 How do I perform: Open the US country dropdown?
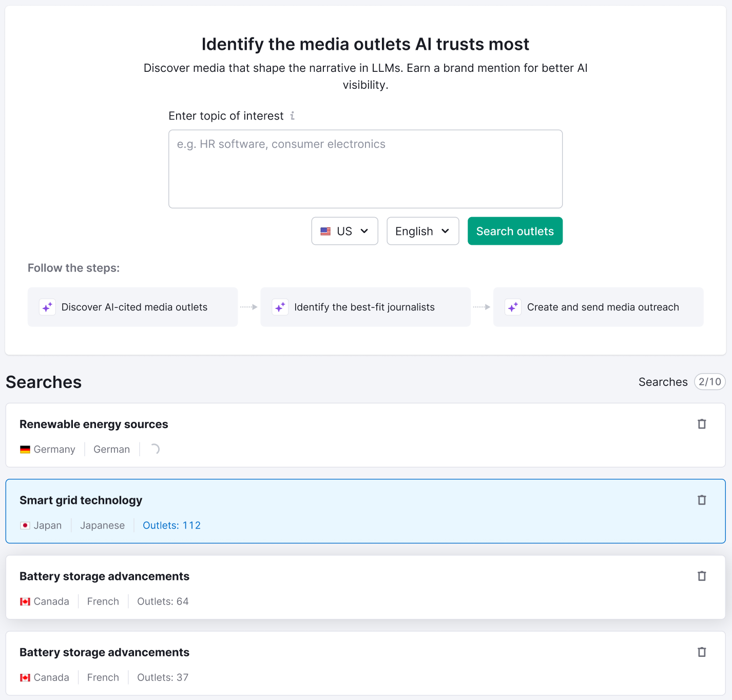[344, 231]
